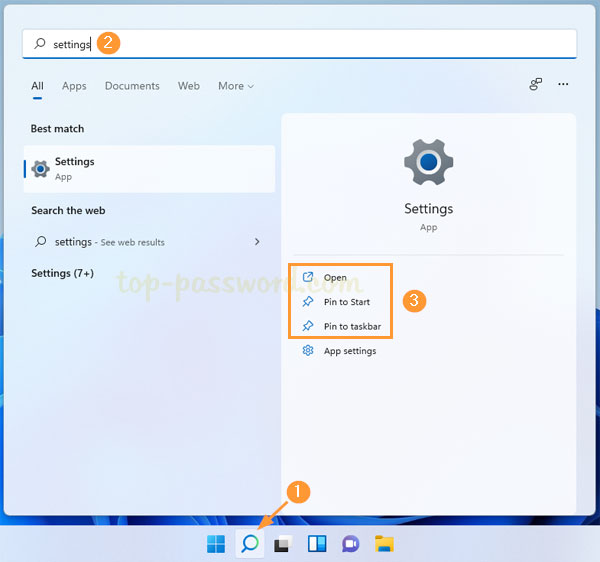Open the three-dot more options menu
This screenshot has height=562, width=600.
tap(563, 85)
